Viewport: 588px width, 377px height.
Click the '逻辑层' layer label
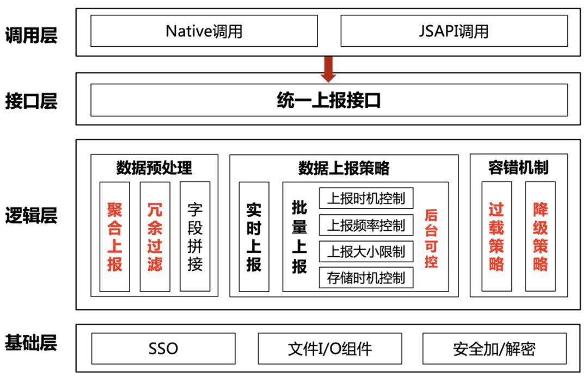point(30,215)
